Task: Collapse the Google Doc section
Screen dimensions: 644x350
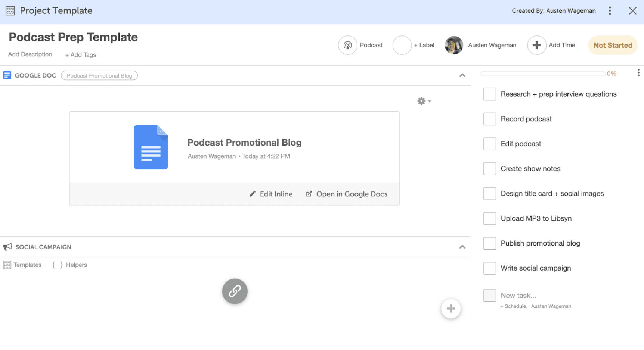Action: pos(462,75)
